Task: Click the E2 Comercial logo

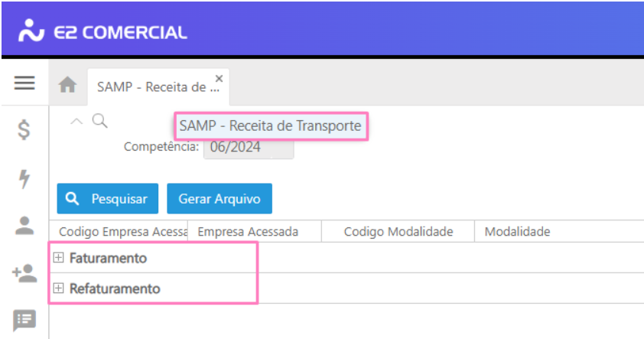Action: (102, 31)
